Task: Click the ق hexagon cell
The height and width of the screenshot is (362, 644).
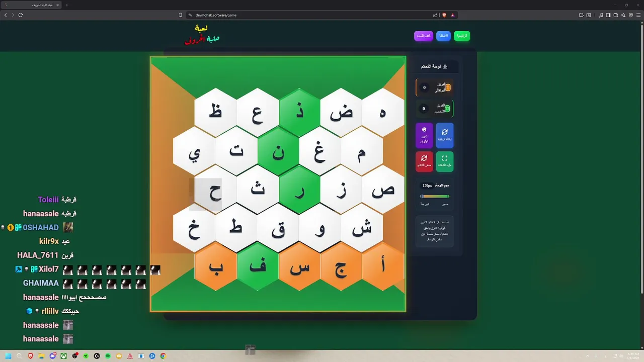Action: [278, 228]
